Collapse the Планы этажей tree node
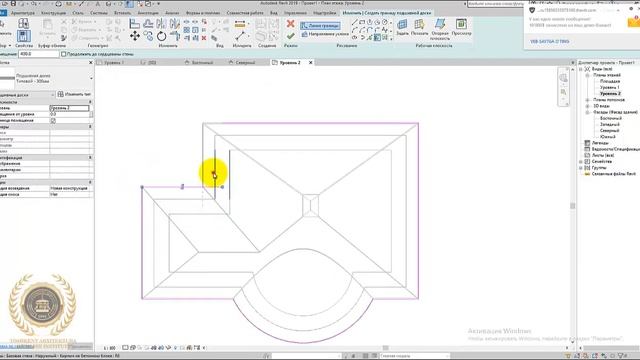The image size is (640, 360). [587, 76]
